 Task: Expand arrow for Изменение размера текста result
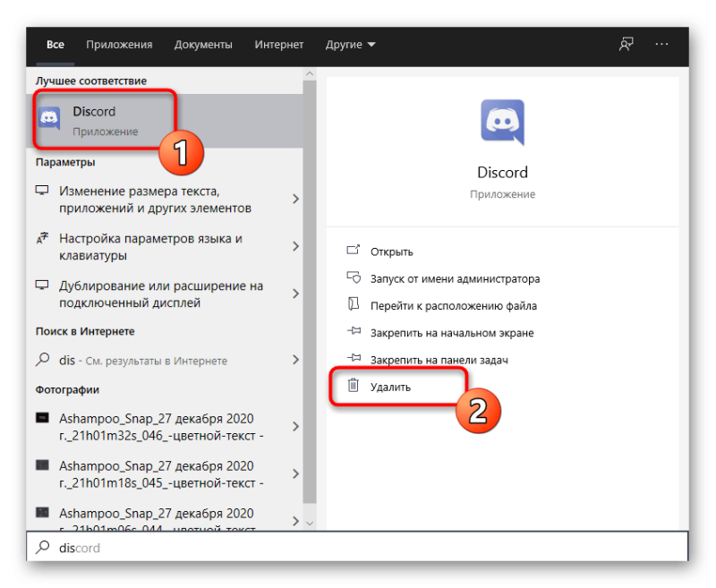pyautogui.click(x=295, y=199)
